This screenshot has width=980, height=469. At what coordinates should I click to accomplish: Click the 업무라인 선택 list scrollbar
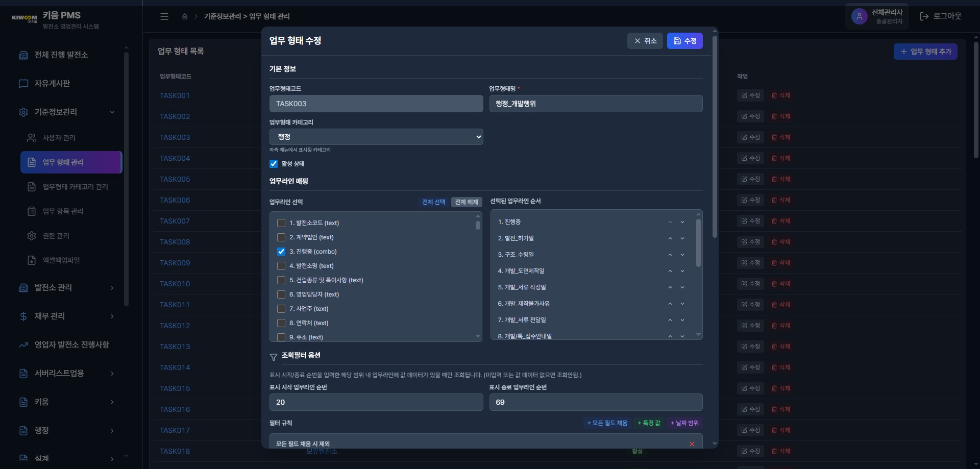tap(478, 225)
